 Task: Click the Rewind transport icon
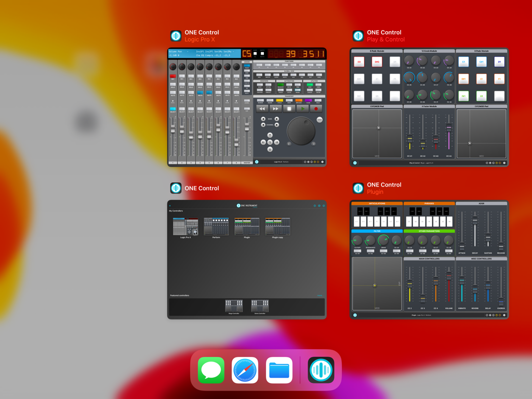point(262,109)
